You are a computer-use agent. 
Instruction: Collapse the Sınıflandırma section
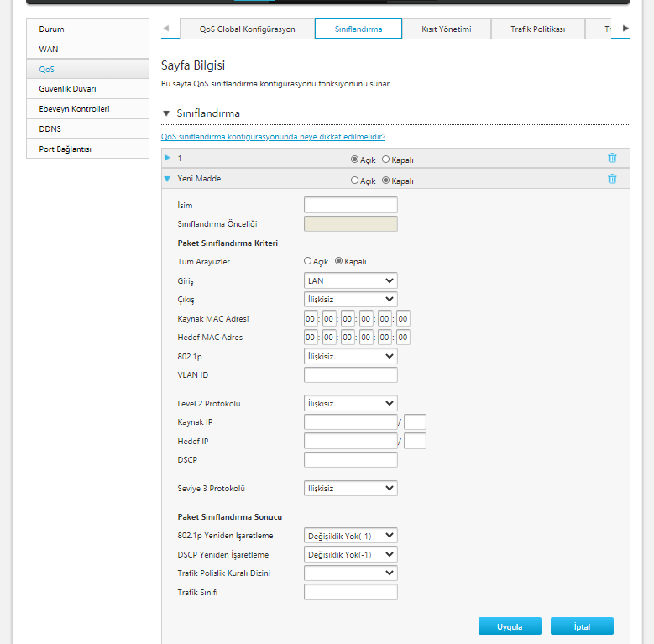click(166, 113)
